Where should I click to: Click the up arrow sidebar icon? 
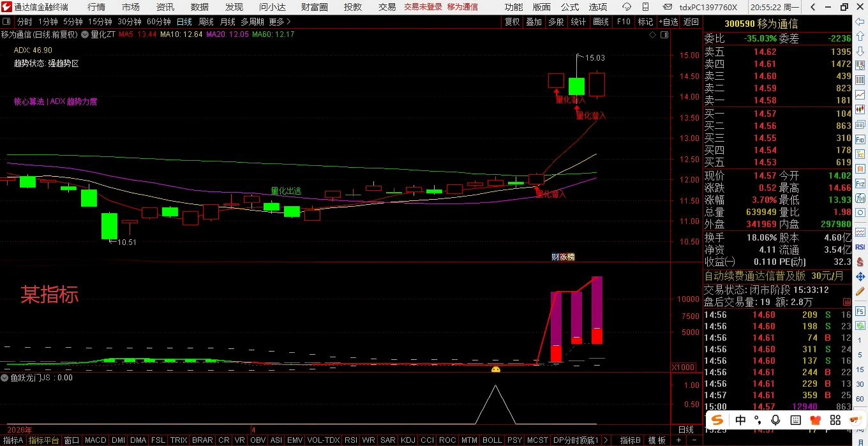point(860,36)
